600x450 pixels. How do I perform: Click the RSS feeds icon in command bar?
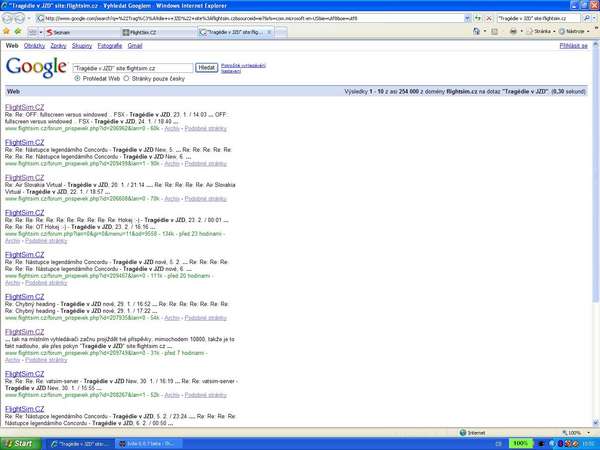(x=494, y=31)
